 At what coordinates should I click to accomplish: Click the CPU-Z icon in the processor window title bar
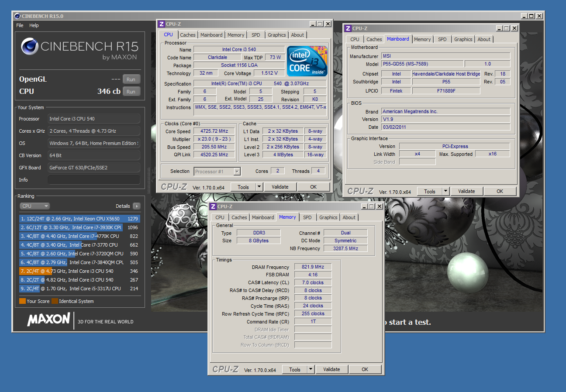tap(162, 24)
